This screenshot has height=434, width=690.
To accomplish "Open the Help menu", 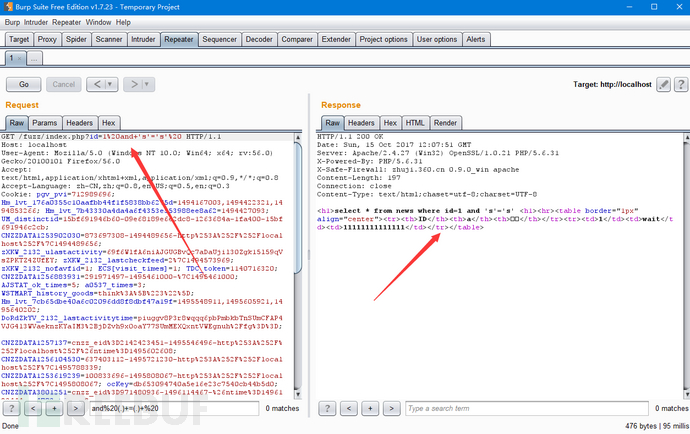I will (123, 22).
